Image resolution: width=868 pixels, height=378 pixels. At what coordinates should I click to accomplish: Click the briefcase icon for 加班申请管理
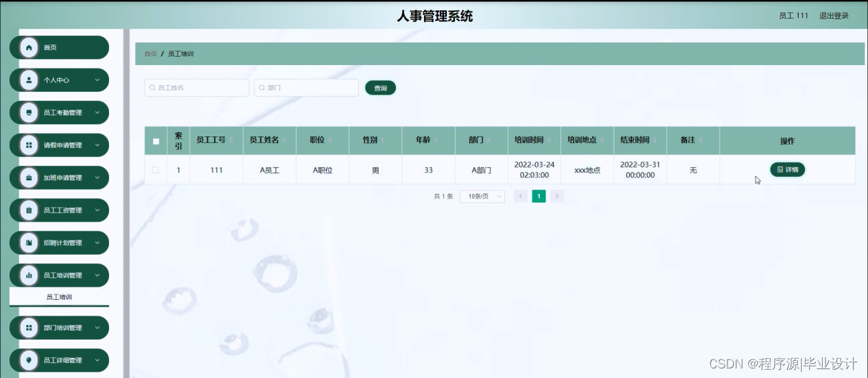[29, 177]
